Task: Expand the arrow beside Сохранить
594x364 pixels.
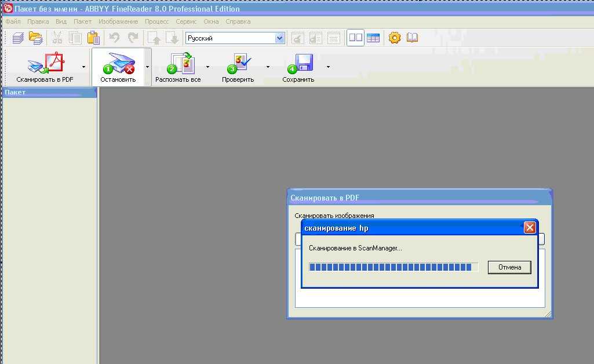Action: point(329,67)
